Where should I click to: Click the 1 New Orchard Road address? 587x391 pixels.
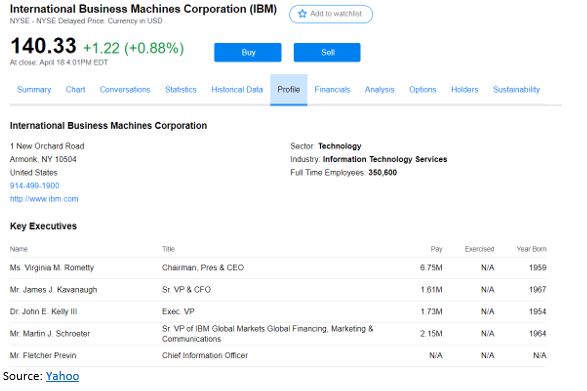click(47, 146)
